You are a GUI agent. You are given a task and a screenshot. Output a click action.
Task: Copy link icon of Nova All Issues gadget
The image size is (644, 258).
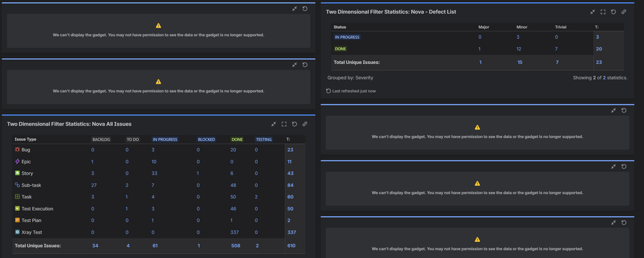click(305, 124)
